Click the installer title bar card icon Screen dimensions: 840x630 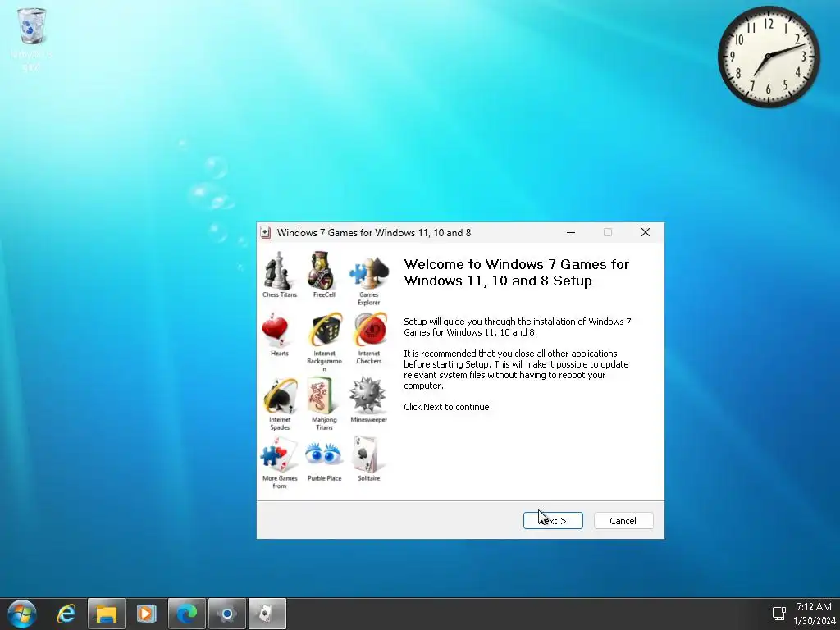[x=265, y=232]
